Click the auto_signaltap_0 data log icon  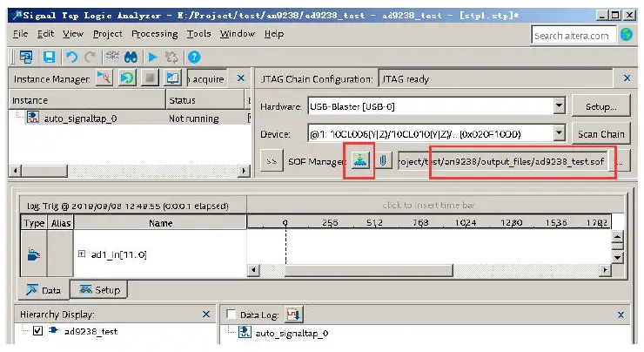245,332
